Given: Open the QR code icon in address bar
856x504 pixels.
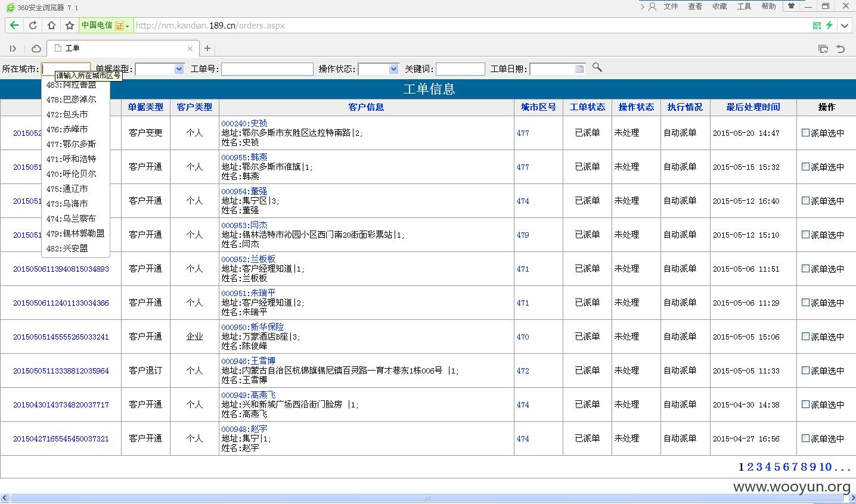Looking at the screenshot, I should tap(817, 26).
